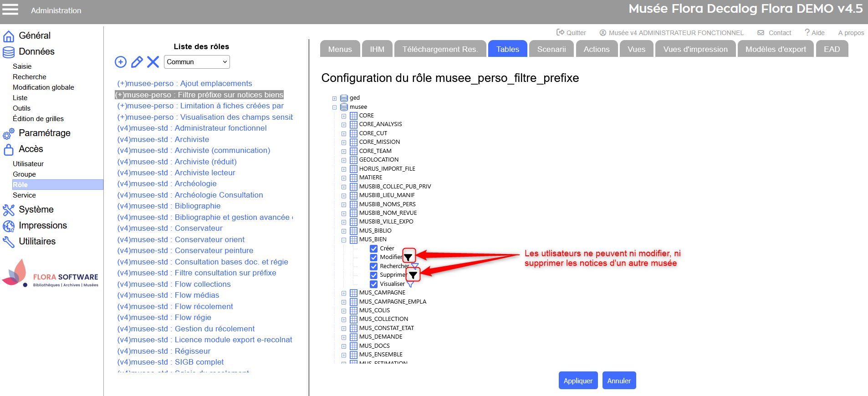Image resolution: width=868 pixels, height=396 pixels.
Task: Open the hamburger menu icon
Action: click(x=10, y=10)
